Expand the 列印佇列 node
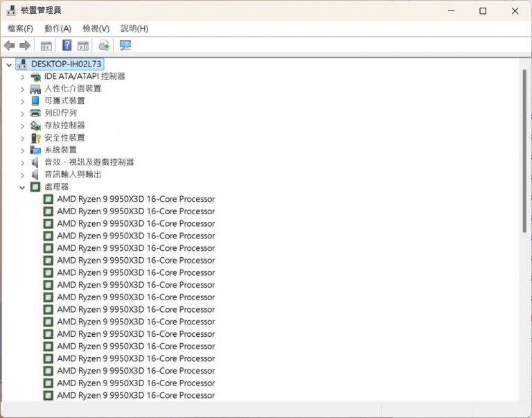 pos(22,114)
